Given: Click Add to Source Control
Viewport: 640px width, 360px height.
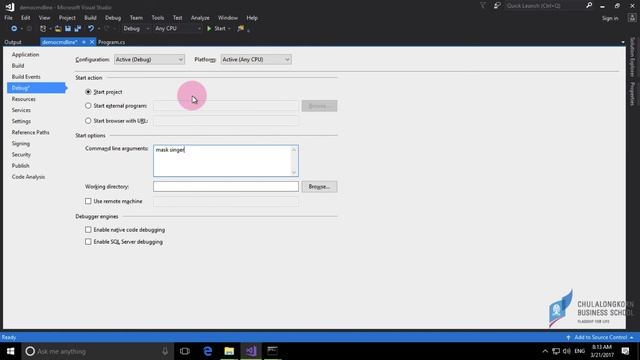Looking at the screenshot, I should 600,337.
